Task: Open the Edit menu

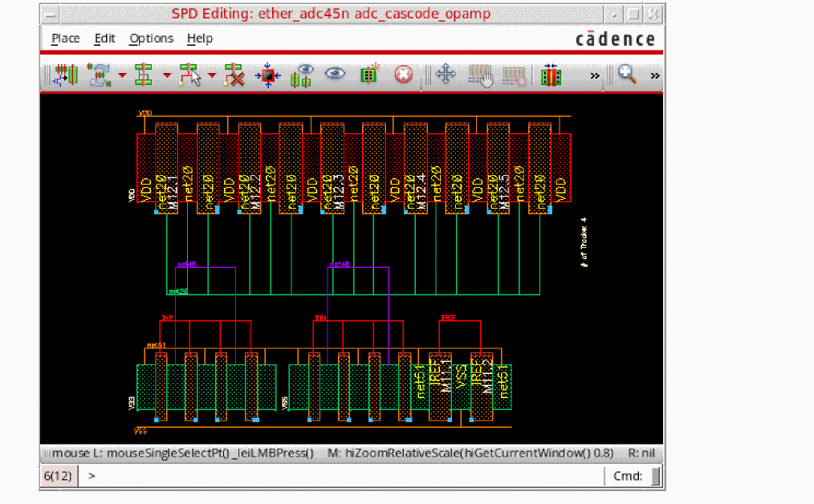Action: 104,39
